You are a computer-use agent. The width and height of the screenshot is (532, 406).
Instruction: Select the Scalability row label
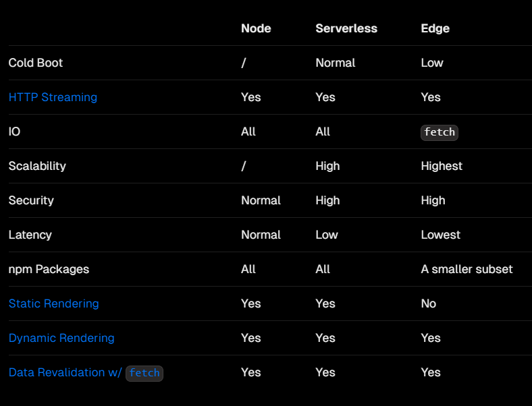[37, 166]
